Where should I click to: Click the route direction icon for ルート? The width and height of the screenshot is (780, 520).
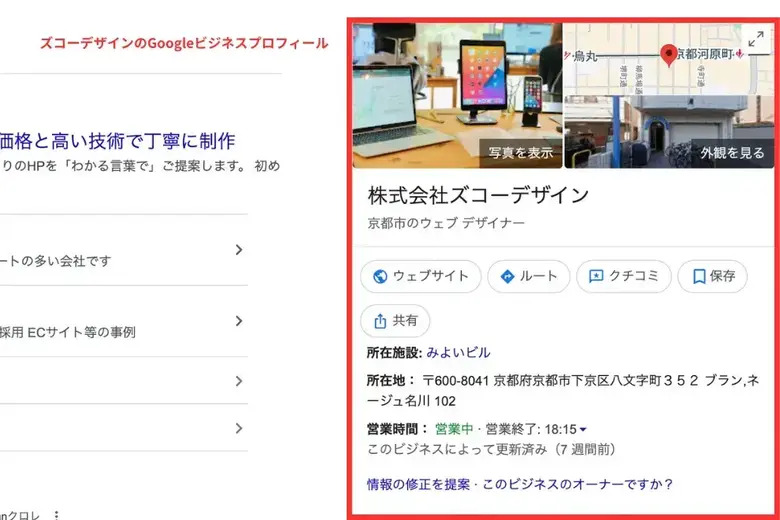click(507, 277)
